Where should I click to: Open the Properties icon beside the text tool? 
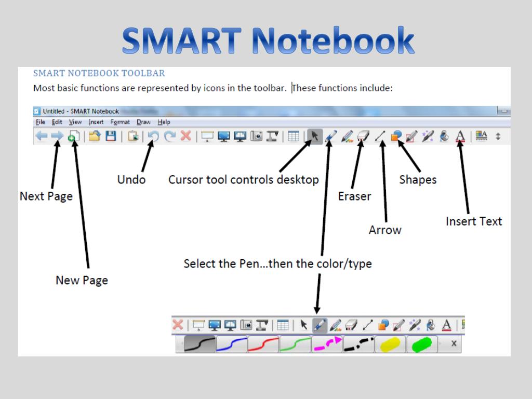482,136
